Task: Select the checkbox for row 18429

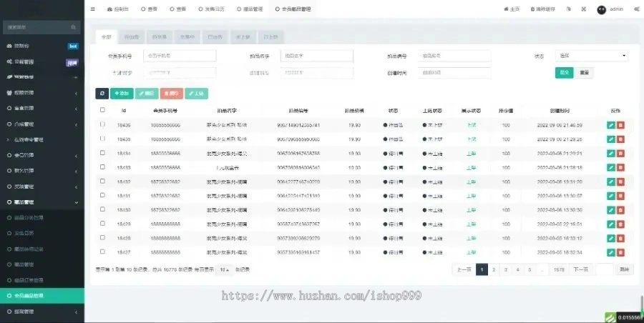Action: point(102,223)
